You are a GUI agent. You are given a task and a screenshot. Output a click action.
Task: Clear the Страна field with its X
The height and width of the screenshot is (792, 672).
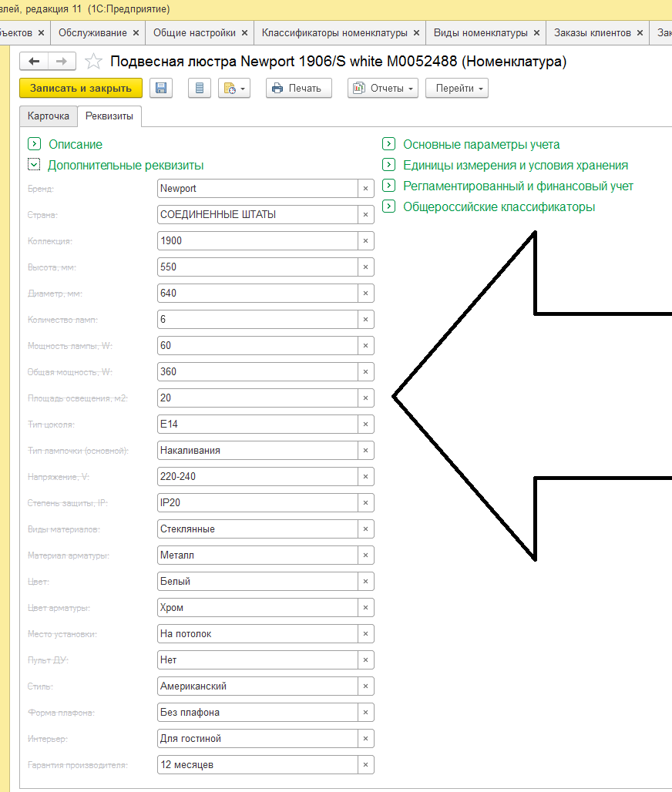pyautogui.click(x=365, y=215)
